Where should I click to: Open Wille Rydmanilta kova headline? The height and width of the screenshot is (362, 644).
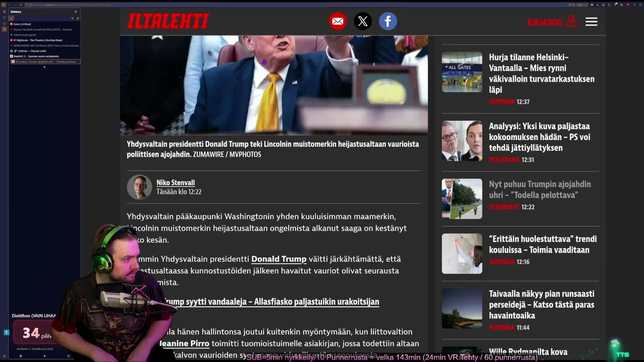pyautogui.click(x=528, y=352)
